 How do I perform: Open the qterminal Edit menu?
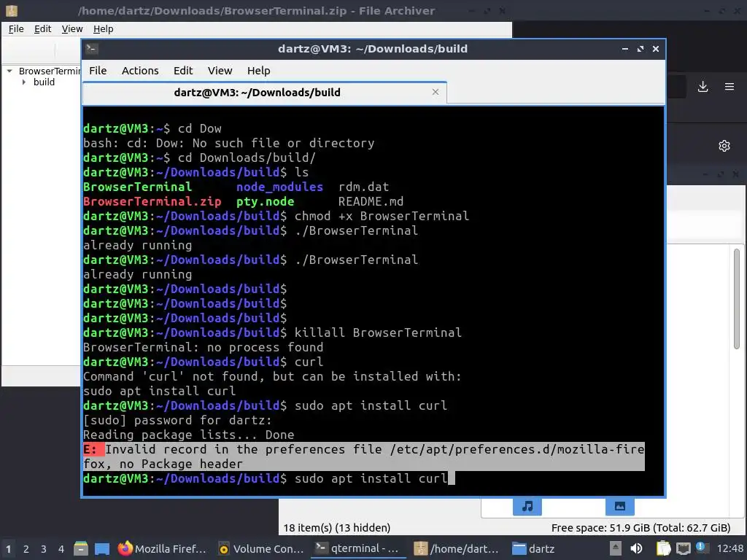pyautogui.click(x=183, y=71)
